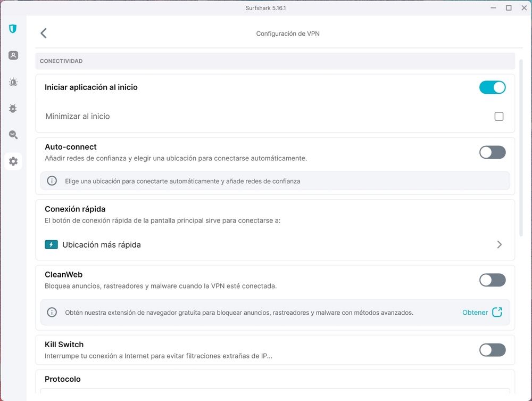
Task: Go back with the left arrow
Action: pyautogui.click(x=44, y=33)
